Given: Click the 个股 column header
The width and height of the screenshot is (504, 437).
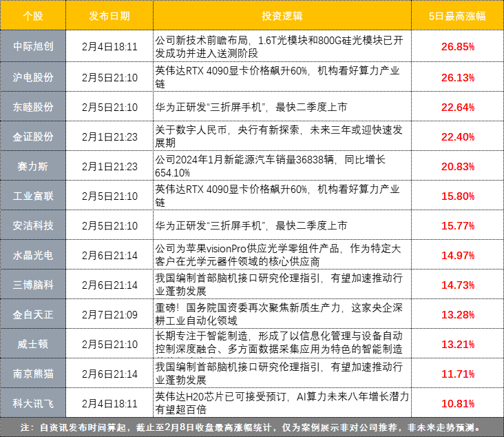Looking at the screenshot, I should click(33, 15).
